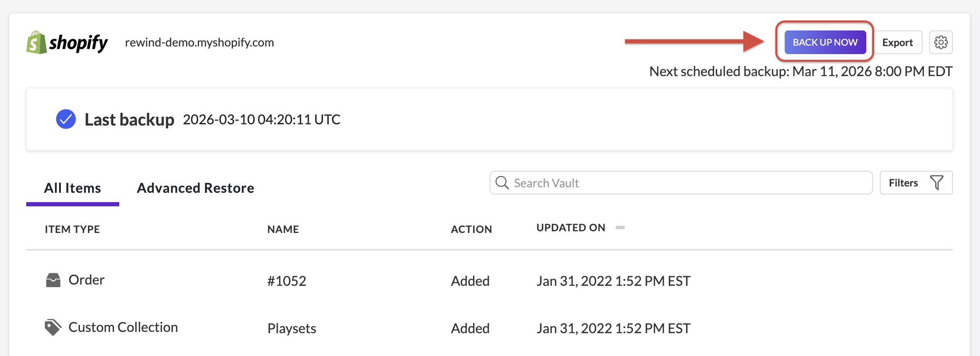Open the settings gear

940,42
